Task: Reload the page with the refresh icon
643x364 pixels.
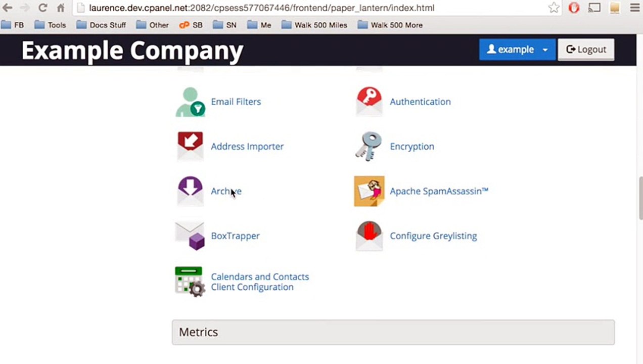Action: pos(42,8)
